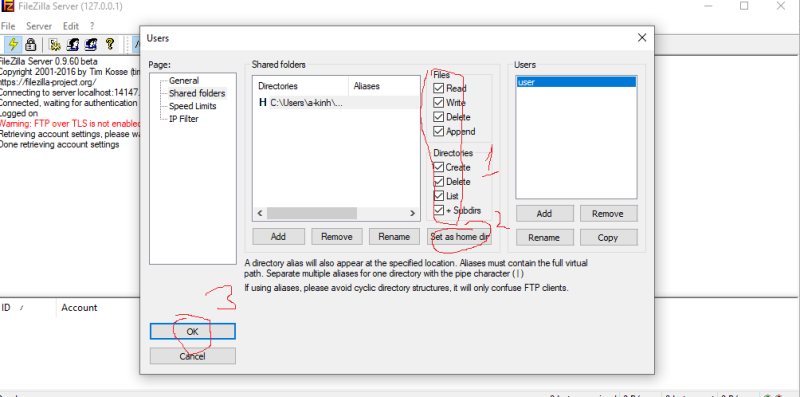Click the right arrow of directories scrollbar

click(x=412, y=213)
